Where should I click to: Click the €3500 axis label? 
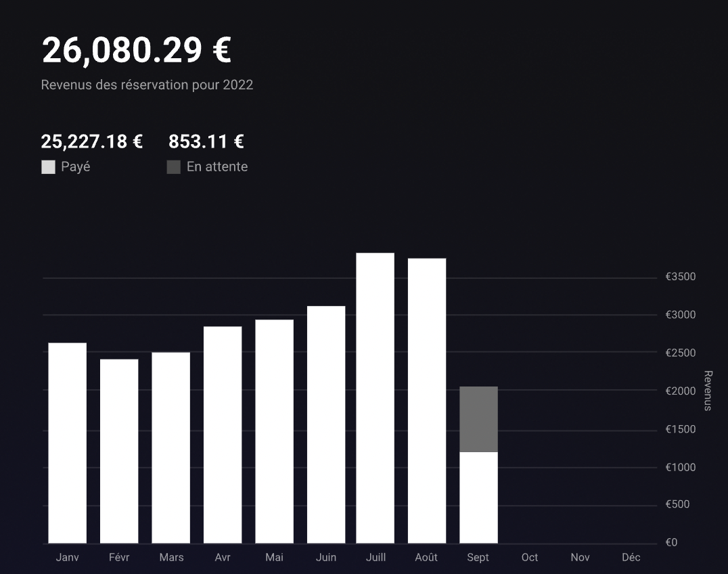pyautogui.click(x=681, y=277)
